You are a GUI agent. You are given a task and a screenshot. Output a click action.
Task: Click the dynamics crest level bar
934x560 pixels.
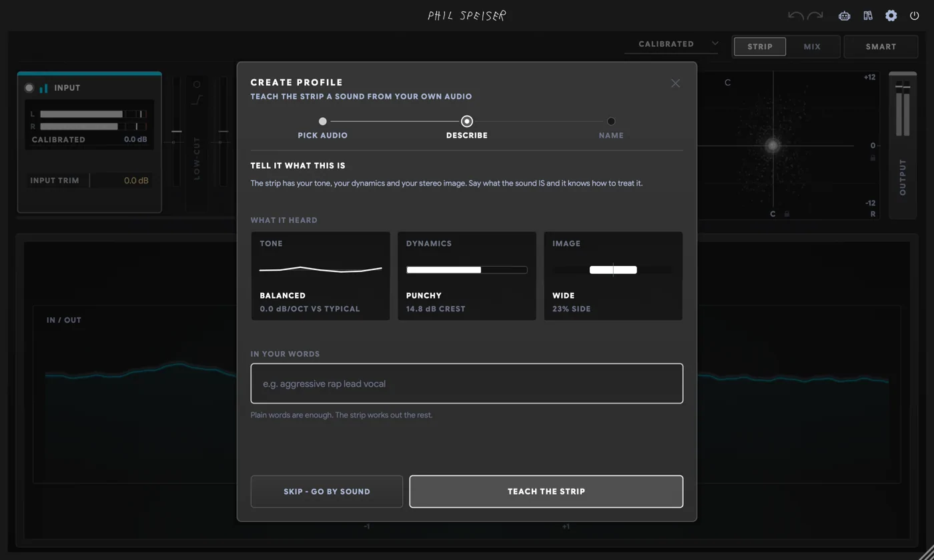pos(467,270)
